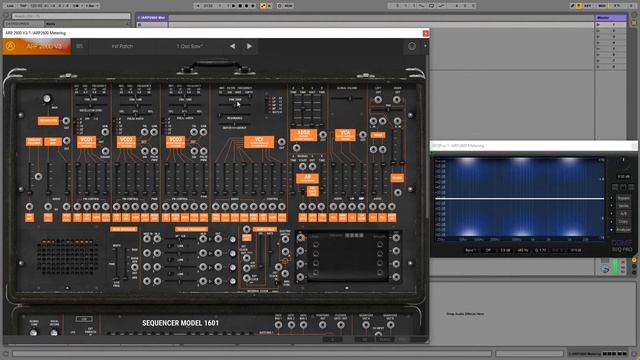Viewport: 640px width, 360px height.
Task: Toggle the yellow automation arm button in transport
Action: (x=263, y=6)
